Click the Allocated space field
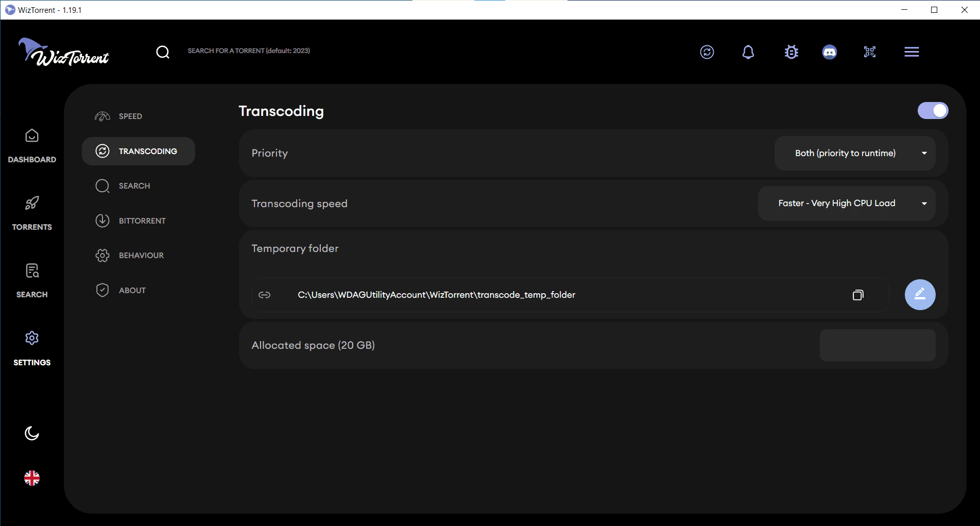This screenshot has height=526, width=980. (877, 345)
